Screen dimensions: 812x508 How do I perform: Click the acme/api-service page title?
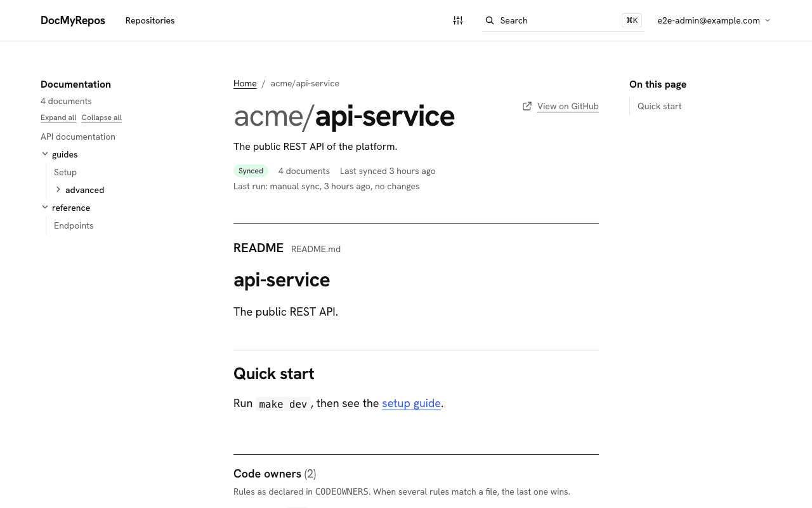tap(344, 116)
